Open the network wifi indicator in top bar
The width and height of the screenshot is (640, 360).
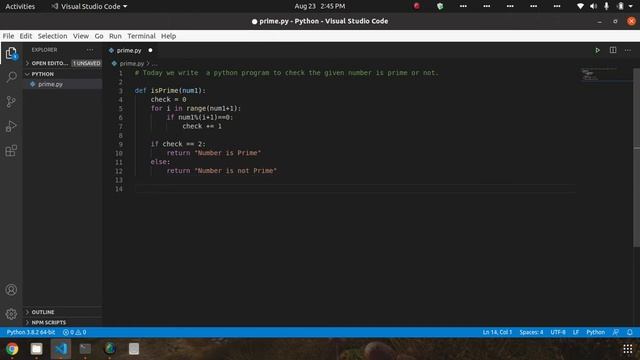point(580,6)
